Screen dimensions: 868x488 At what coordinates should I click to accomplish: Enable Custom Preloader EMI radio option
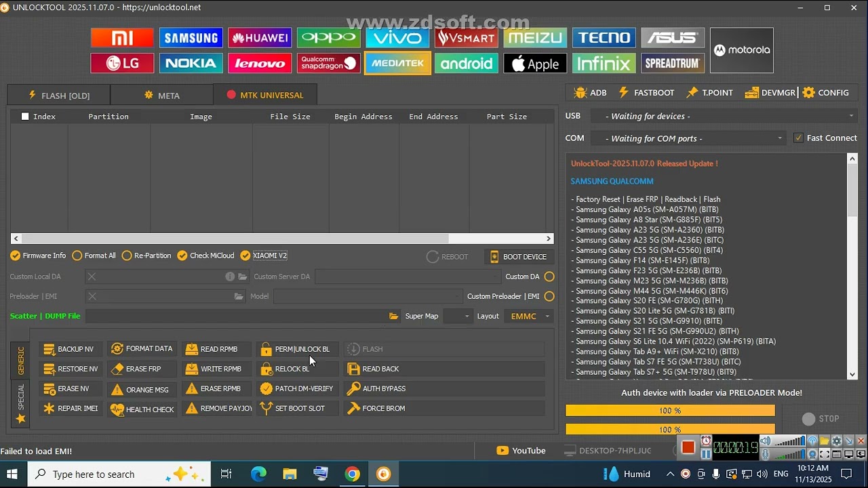[x=549, y=296]
